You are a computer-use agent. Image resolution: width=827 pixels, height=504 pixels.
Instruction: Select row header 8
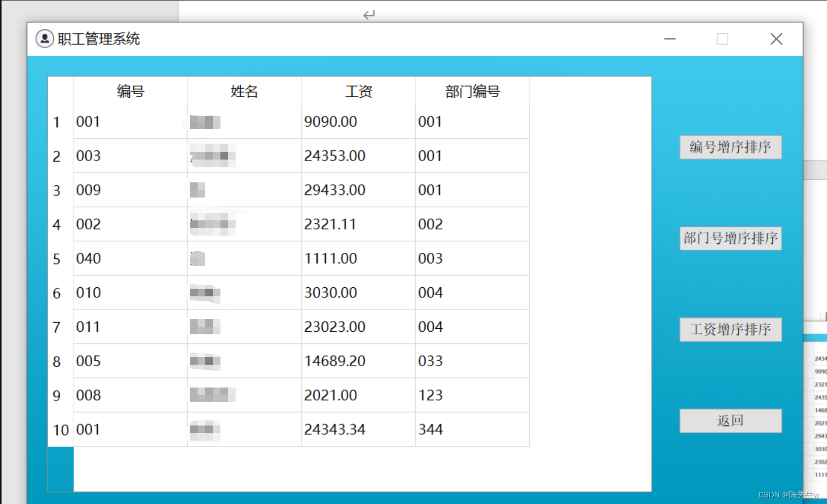click(61, 361)
